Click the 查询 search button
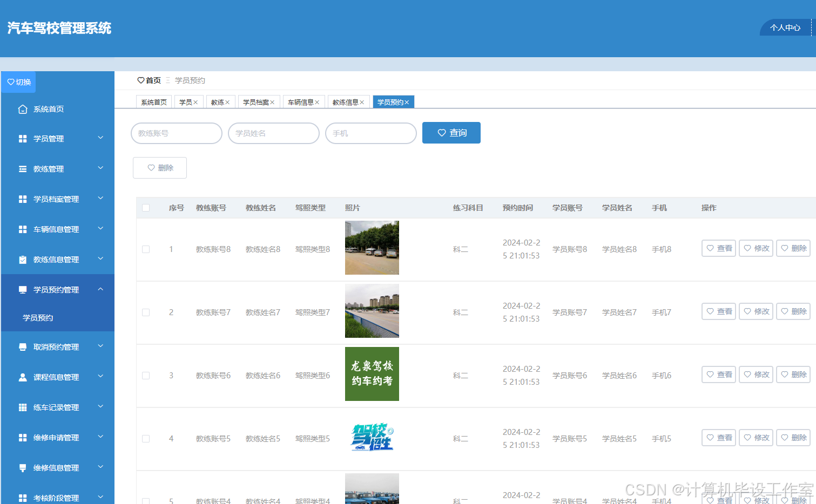The width and height of the screenshot is (816, 504). click(451, 133)
